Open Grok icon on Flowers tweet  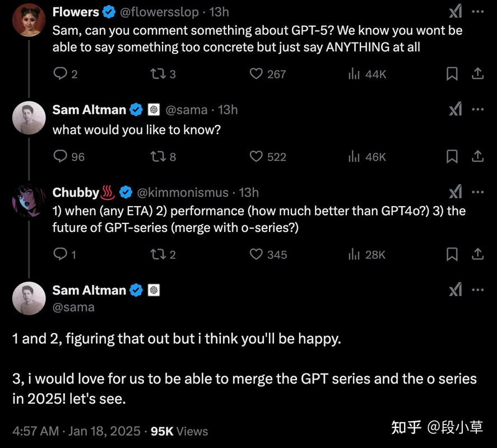pyautogui.click(x=456, y=12)
